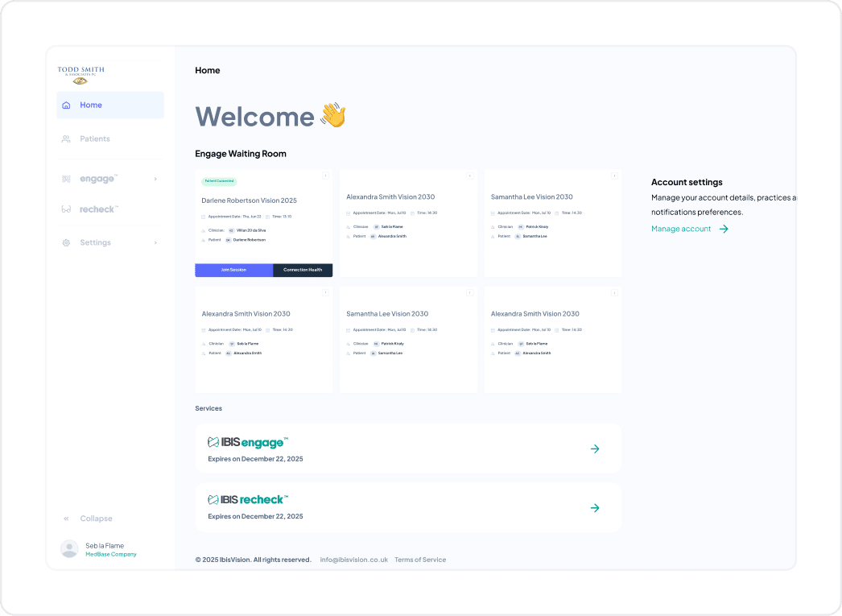
Task: Click clinician avatar beside Villian 20 da Silva
Action: pos(232,230)
